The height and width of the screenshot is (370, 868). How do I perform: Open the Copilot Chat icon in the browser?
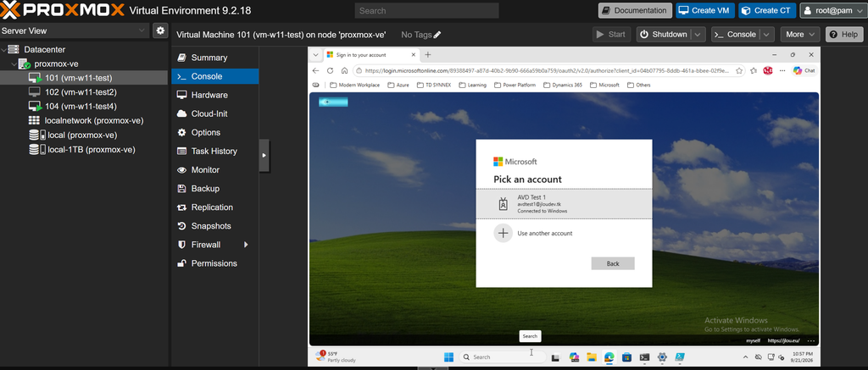(804, 71)
